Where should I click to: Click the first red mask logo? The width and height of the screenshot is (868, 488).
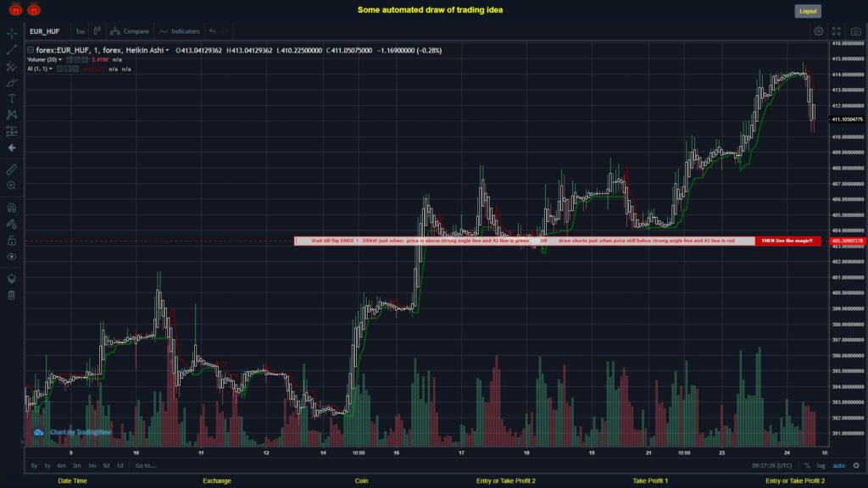(x=15, y=9)
